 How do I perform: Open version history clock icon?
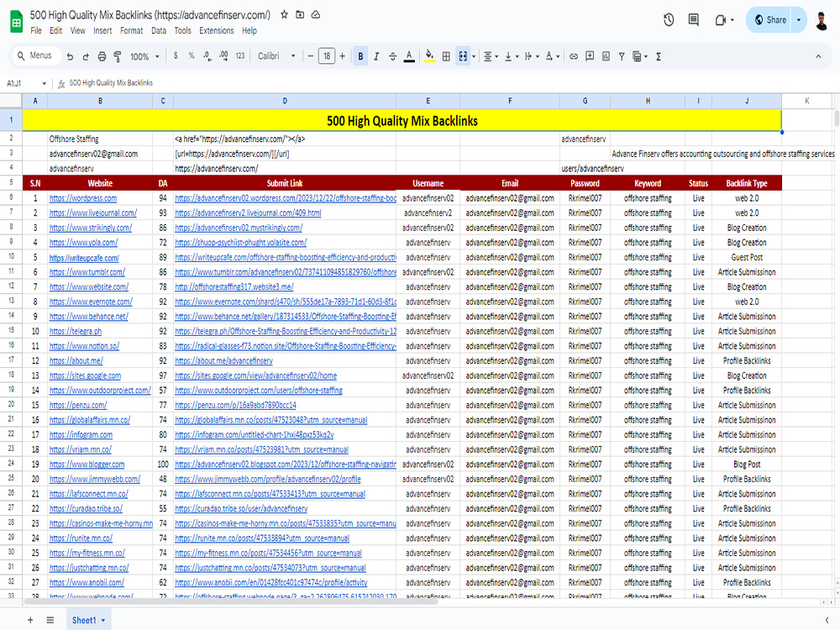point(668,20)
